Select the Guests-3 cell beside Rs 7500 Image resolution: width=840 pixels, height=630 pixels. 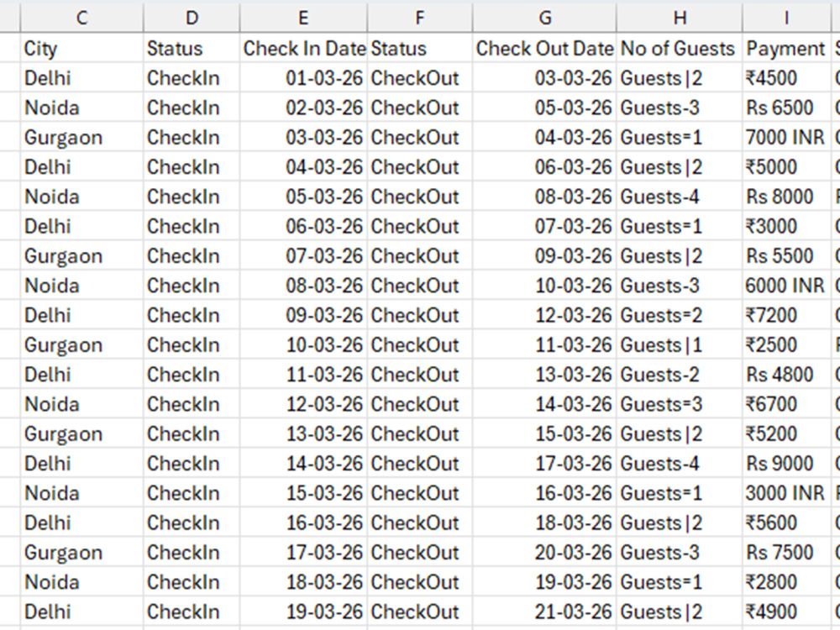point(680,553)
